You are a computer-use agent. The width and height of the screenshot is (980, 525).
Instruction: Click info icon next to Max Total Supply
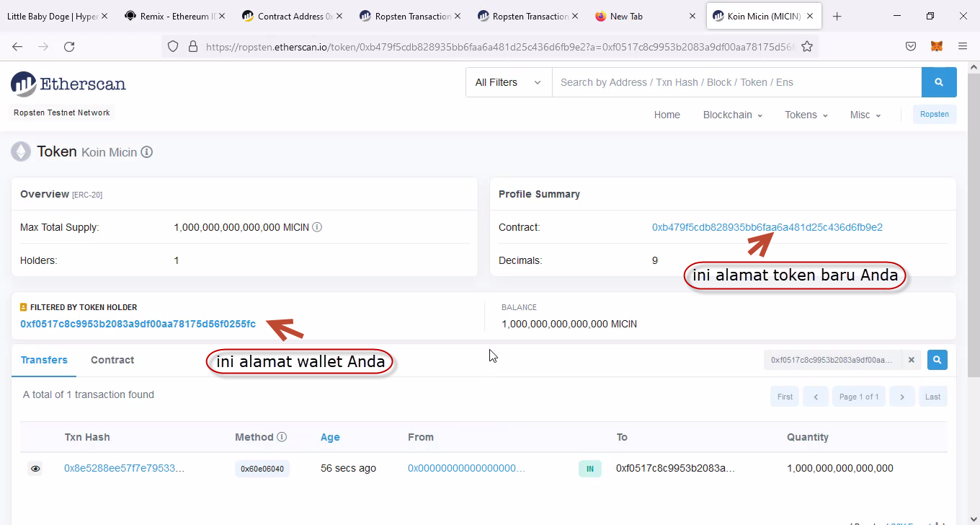click(317, 227)
